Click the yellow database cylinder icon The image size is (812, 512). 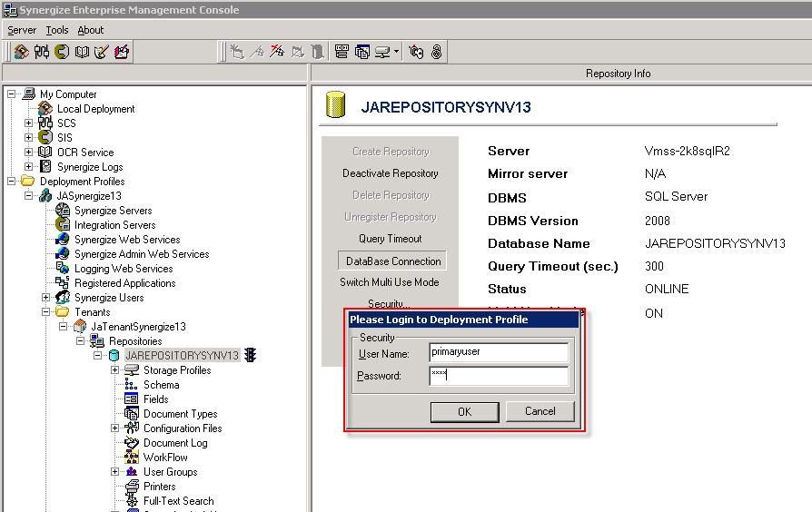point(335,104)
